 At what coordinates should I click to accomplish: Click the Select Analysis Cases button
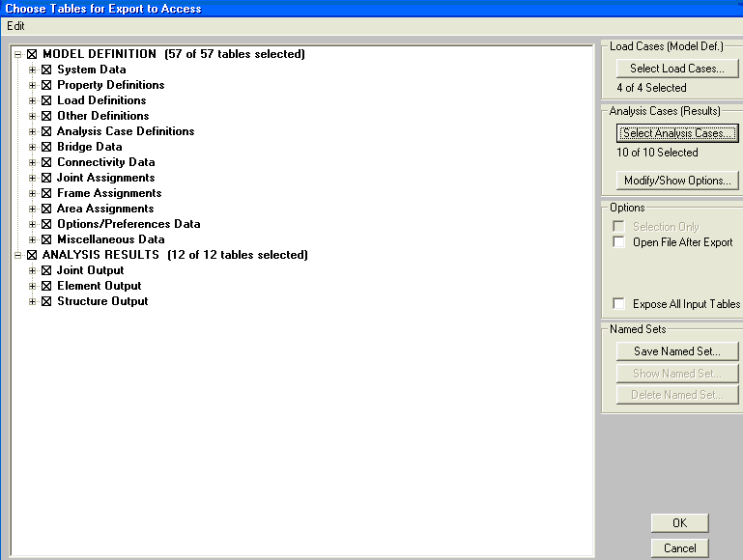point(677,133)
